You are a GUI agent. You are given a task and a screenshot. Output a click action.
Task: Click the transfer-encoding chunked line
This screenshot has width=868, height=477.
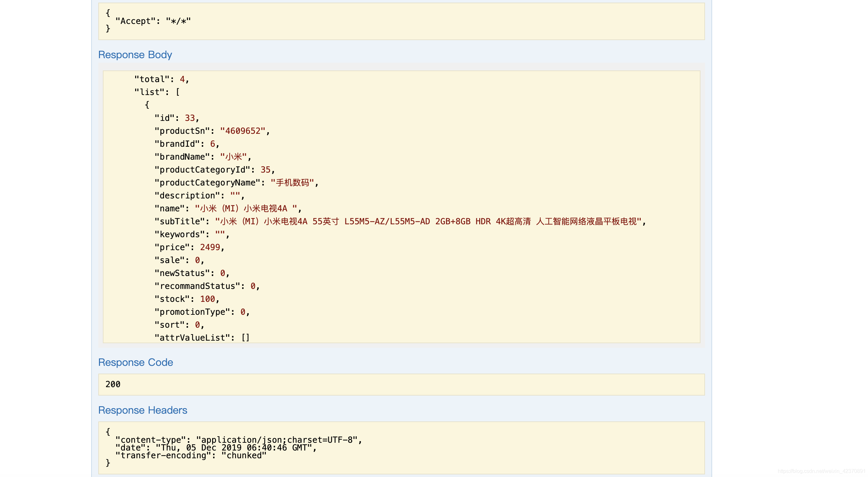(x=191, y=455)
